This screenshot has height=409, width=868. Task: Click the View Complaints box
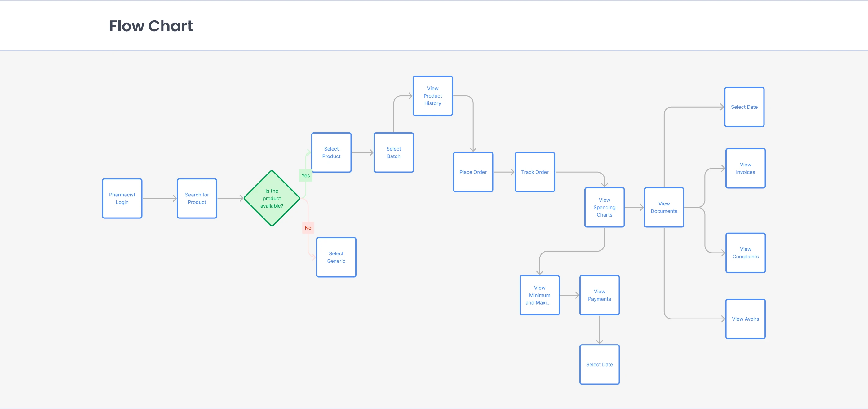pyautogui.click(x=745, y=253)
